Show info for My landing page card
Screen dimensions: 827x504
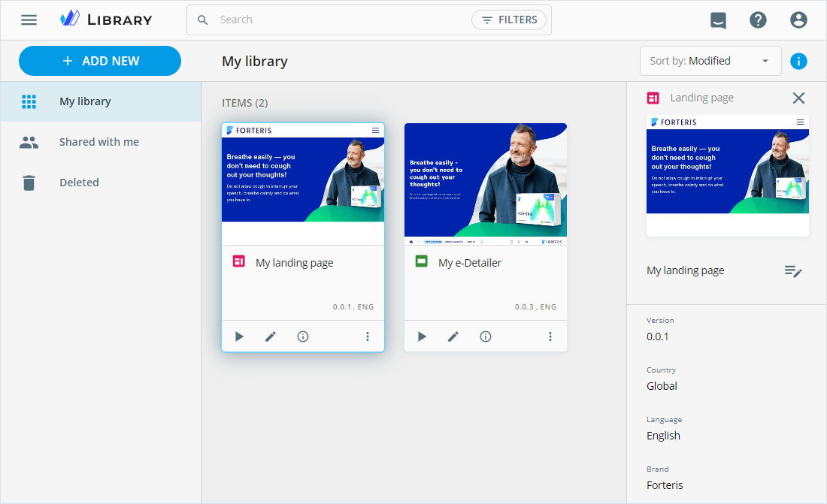click(x=303, y=337)
